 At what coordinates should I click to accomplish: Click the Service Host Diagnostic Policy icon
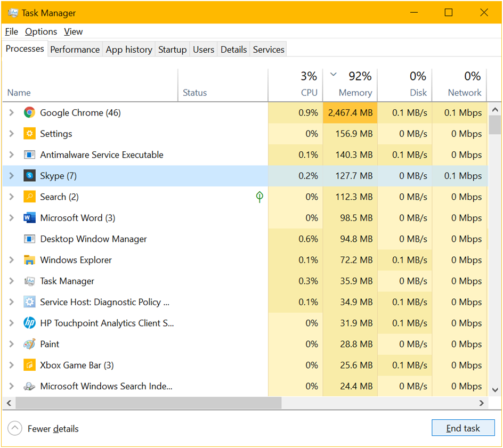pyautogui.click(x=29, y=302)
